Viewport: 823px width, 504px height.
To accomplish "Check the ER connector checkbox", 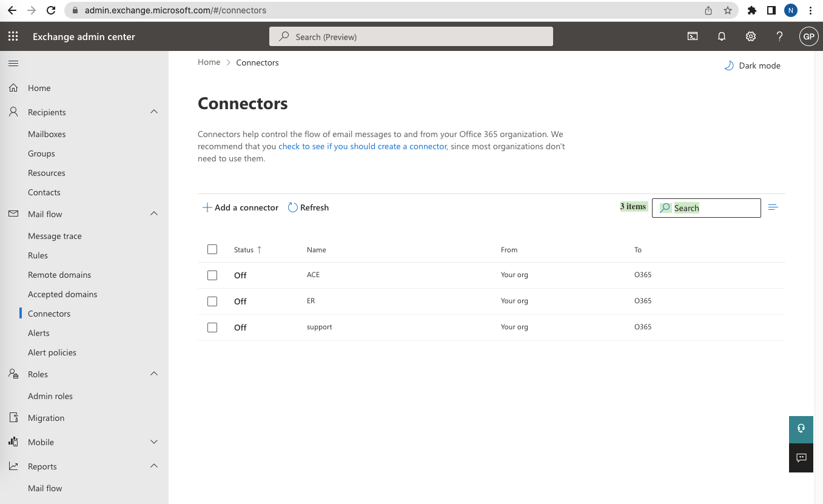I will (212, 301).
